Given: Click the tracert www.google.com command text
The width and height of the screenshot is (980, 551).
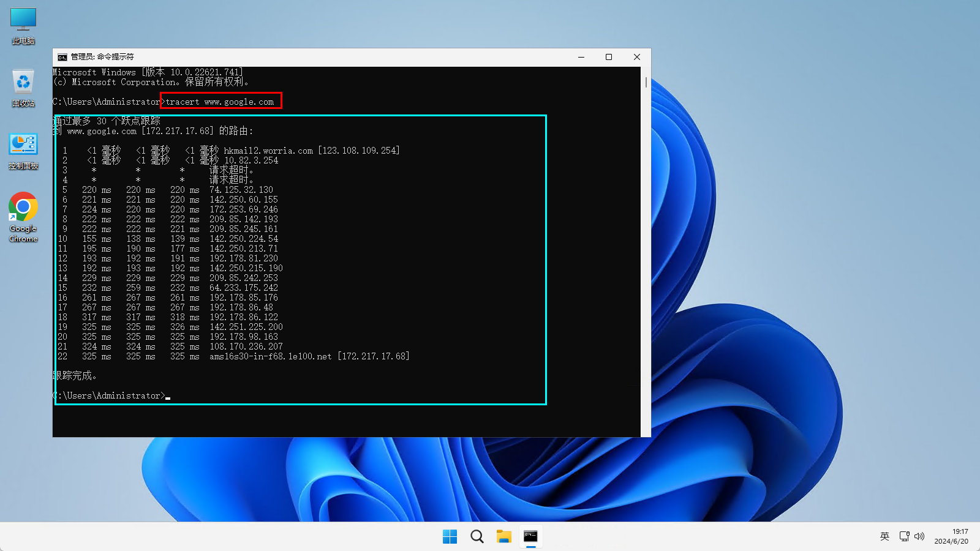Looking at the screenshot, I should [220, 102].
